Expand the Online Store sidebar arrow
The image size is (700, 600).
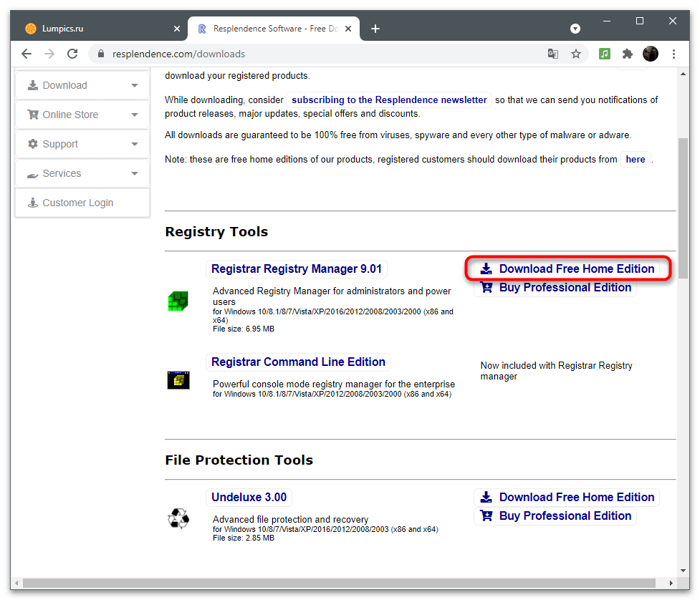click(135, 115)
